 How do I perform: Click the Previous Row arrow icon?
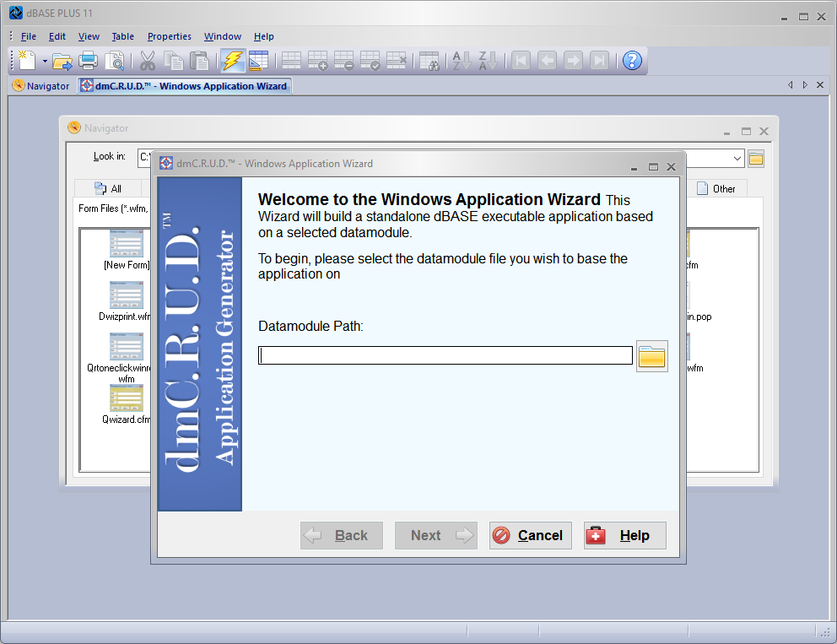tap(547, 61)
